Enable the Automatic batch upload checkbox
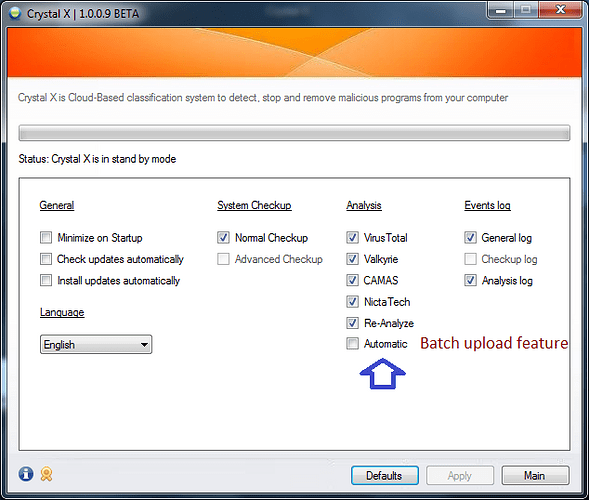 pos(352,343)
